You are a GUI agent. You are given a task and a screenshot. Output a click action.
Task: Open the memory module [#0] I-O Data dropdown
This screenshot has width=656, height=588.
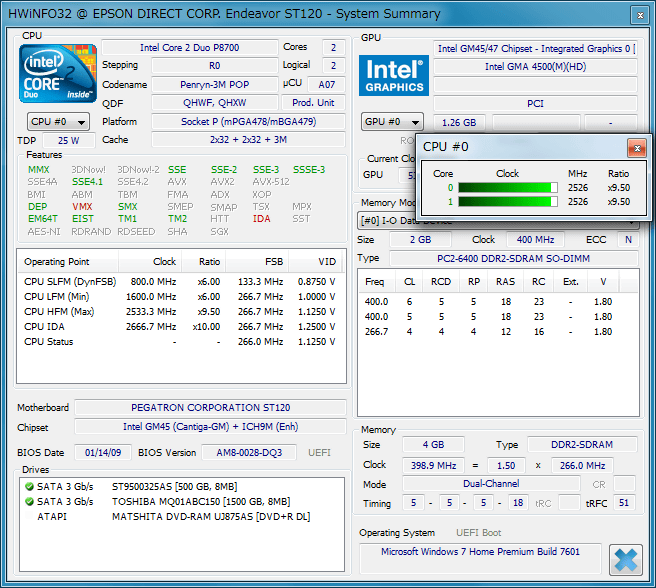tap(498, 221)
